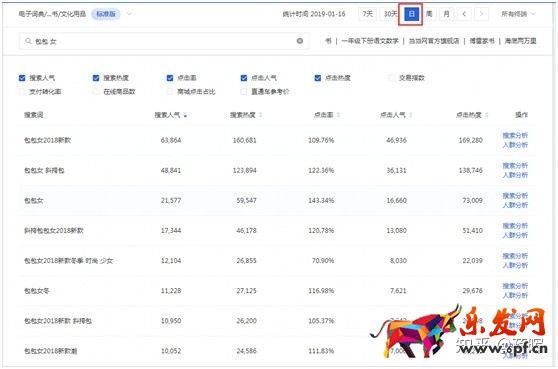
Task: Select the 月 time range option
Action: (x=447, y=14)
